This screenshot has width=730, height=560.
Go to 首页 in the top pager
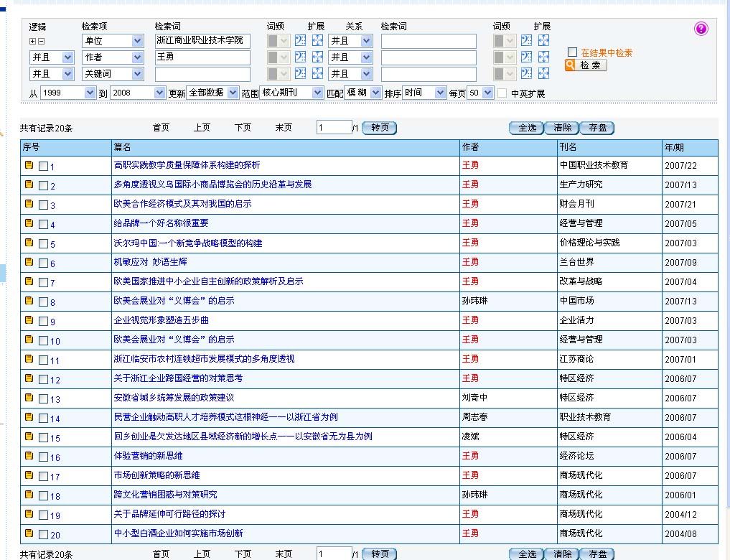pyautogui.click(x=161, y=128)
